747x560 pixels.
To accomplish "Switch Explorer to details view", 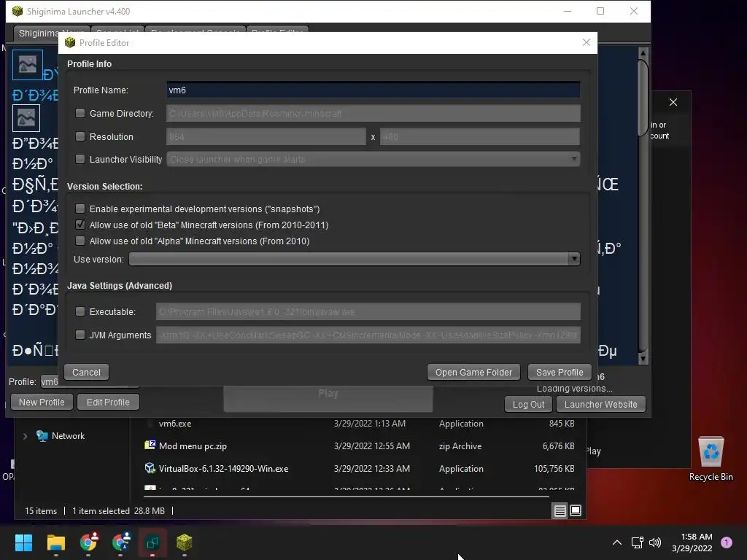I will point(560,511).
